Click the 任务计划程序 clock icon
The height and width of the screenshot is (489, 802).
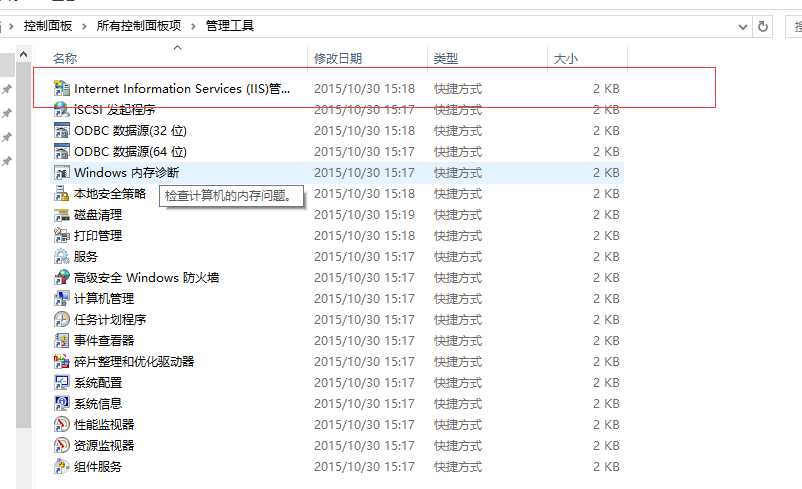(x=61, y=319)
